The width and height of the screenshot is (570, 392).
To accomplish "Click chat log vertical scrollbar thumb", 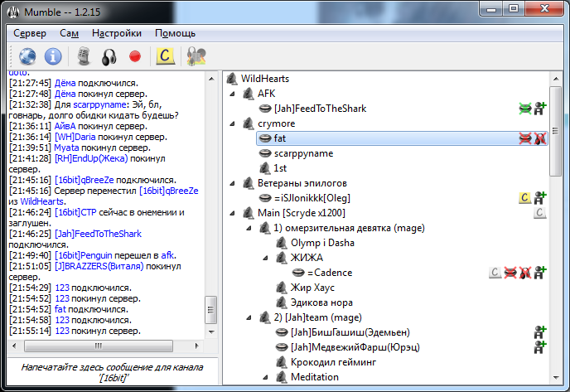I will [210, 310].
